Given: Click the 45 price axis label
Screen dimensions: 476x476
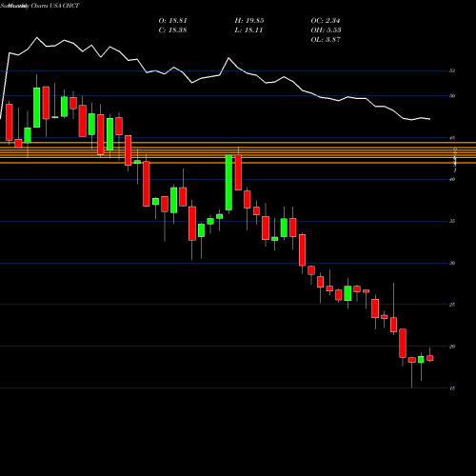Looking at the screenshot, I should 452,138.
